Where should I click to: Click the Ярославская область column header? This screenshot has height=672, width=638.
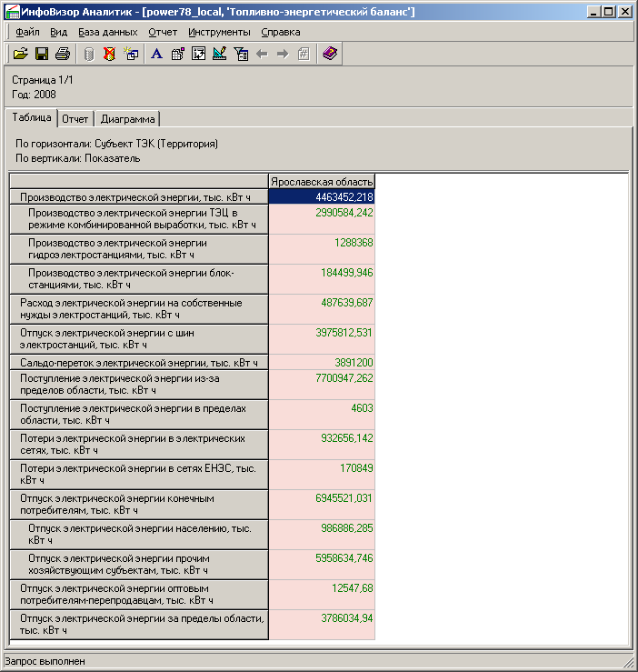(322, 182)
